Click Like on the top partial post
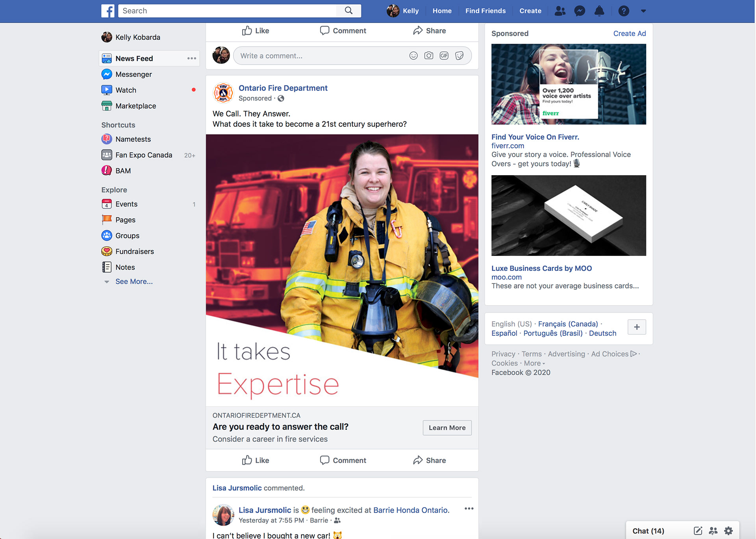This screenshot has width=756, height=539. coord(256,30)
